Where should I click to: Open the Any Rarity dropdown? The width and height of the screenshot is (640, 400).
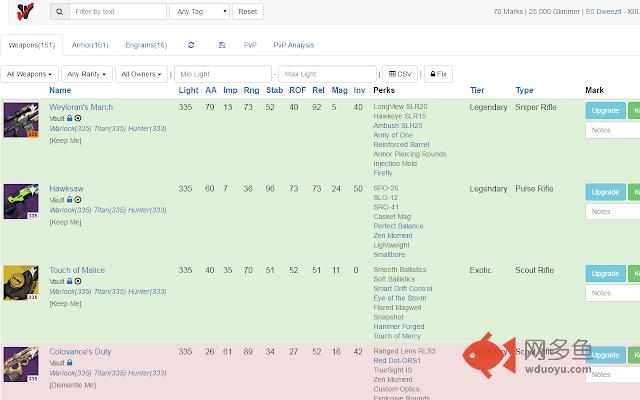pos(87,74)
